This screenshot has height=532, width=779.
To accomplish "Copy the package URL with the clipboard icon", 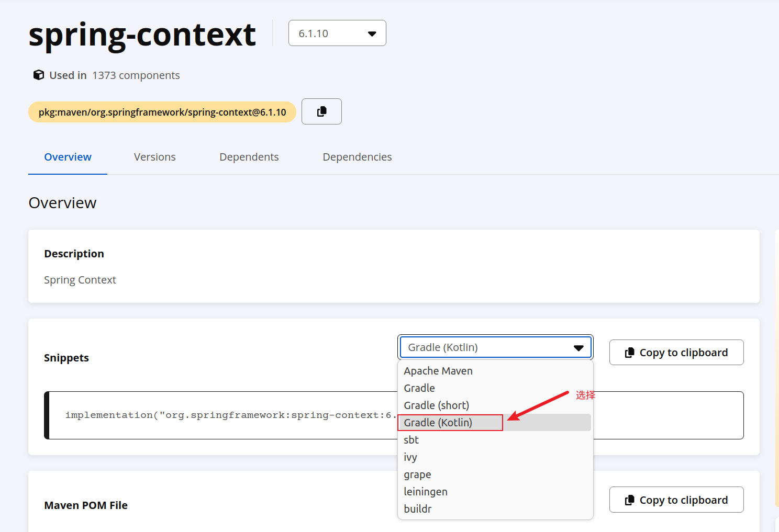I will pos(321,111).
